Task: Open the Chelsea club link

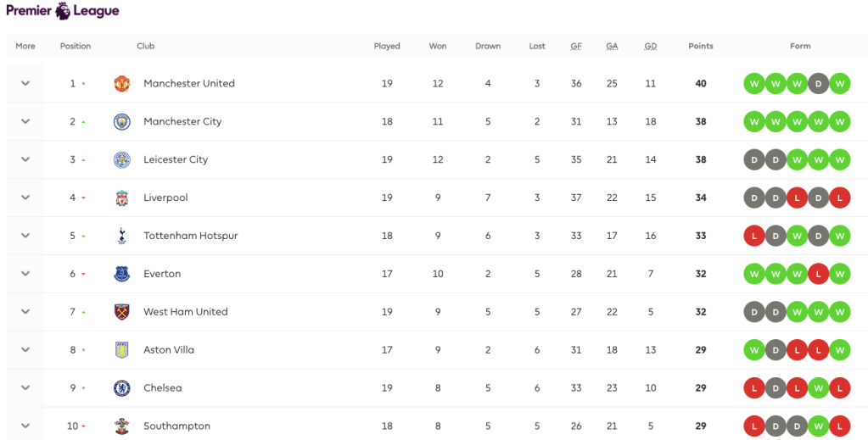Action: pyautogui.click(x=162, y=388)
